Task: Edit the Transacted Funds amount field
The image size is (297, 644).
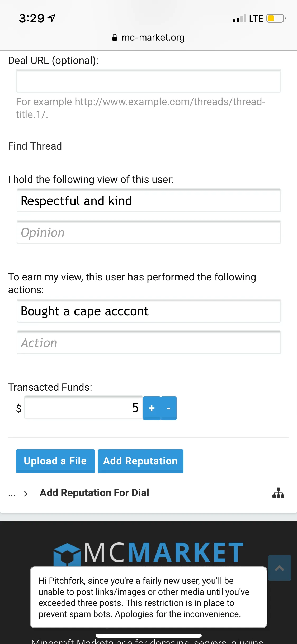Action: click(x=83, y=408)
